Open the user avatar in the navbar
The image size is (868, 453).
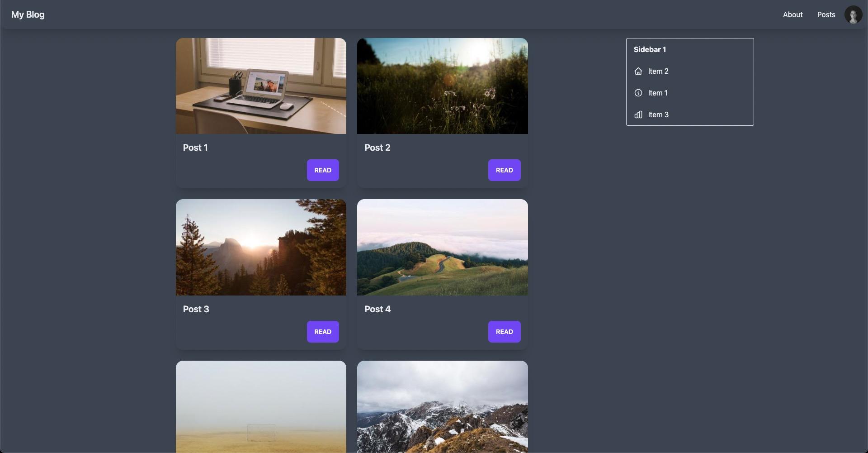[853, 14]
